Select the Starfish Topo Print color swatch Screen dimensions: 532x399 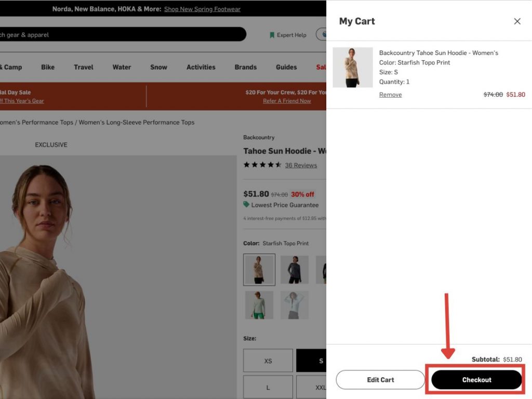pyautogui.click(x=259, y=270)
